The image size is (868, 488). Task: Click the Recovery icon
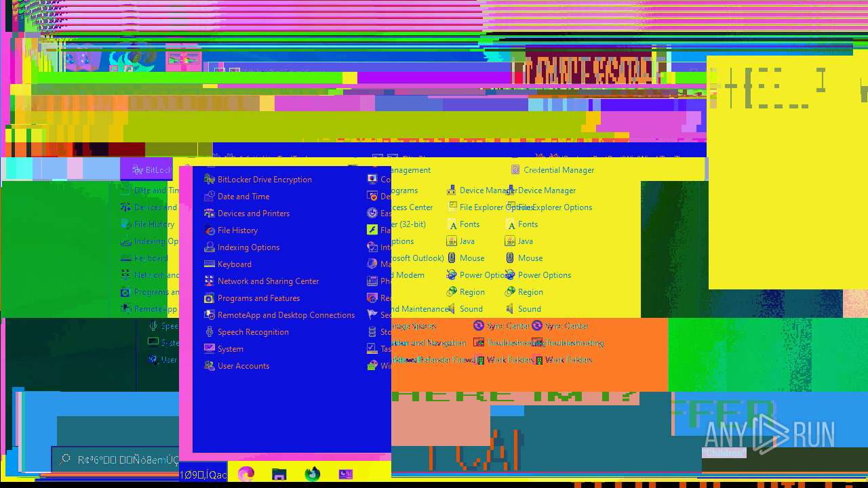tap(372, 298)
